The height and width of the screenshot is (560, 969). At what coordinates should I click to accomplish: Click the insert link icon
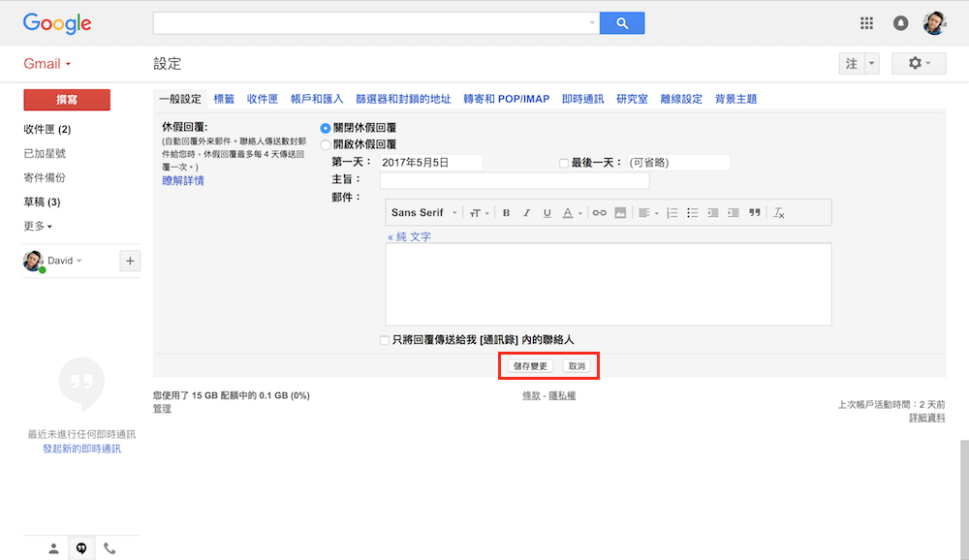pos(599,213)
